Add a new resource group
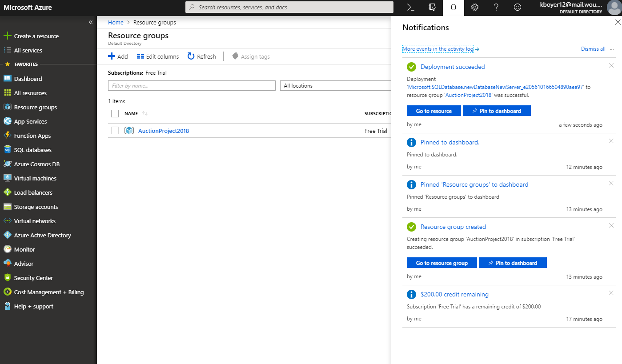 (x=118, y=56)
